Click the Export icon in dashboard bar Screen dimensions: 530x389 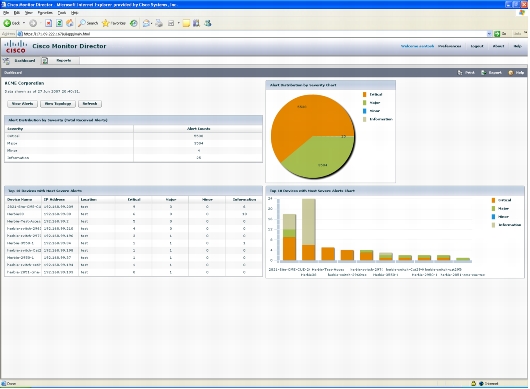tap(484, 73)
